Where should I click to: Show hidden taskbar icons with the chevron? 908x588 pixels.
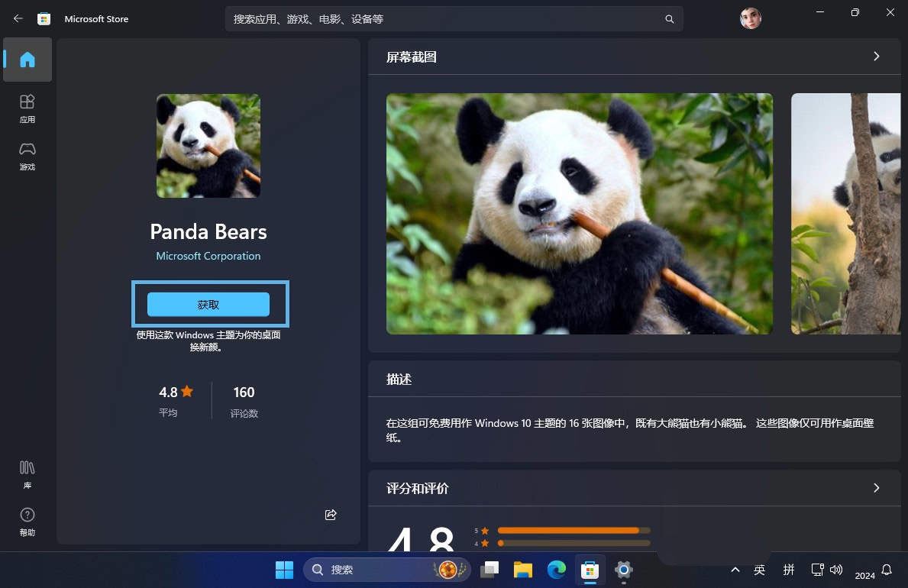tap(735, 570)
